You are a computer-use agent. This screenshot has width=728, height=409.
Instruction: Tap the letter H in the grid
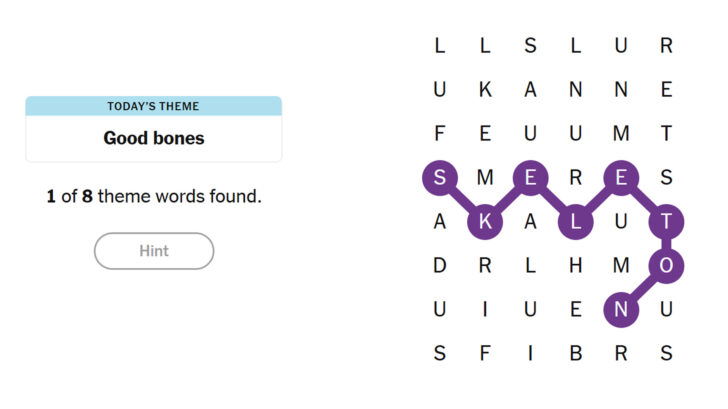point(575,266)
